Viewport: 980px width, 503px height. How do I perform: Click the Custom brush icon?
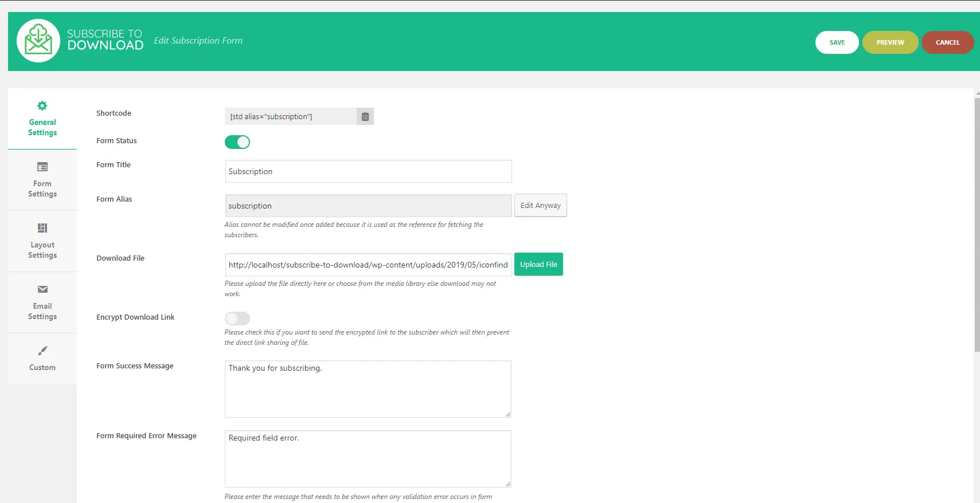[x=42, y=351]
